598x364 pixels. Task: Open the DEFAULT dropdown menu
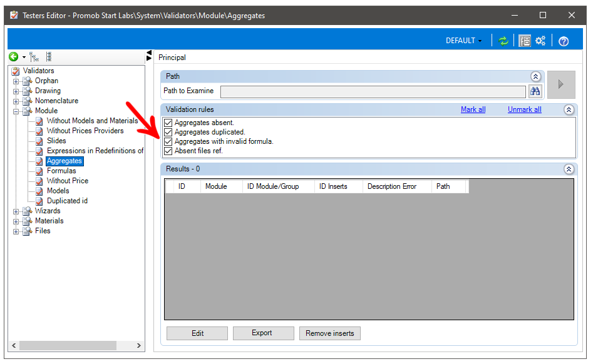463,41
